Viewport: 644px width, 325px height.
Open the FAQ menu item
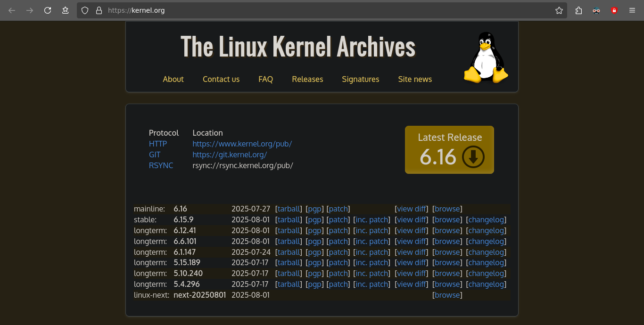[265, 79]
